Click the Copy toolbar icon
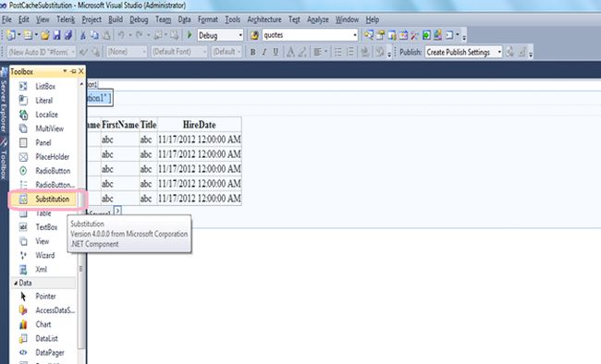 (94, 35)
